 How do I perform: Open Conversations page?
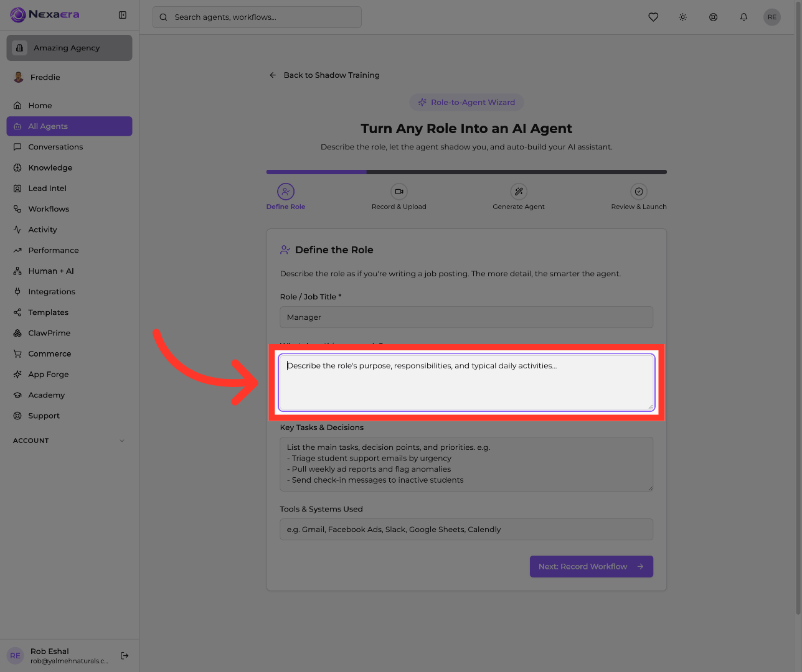[x=69, y=147]
